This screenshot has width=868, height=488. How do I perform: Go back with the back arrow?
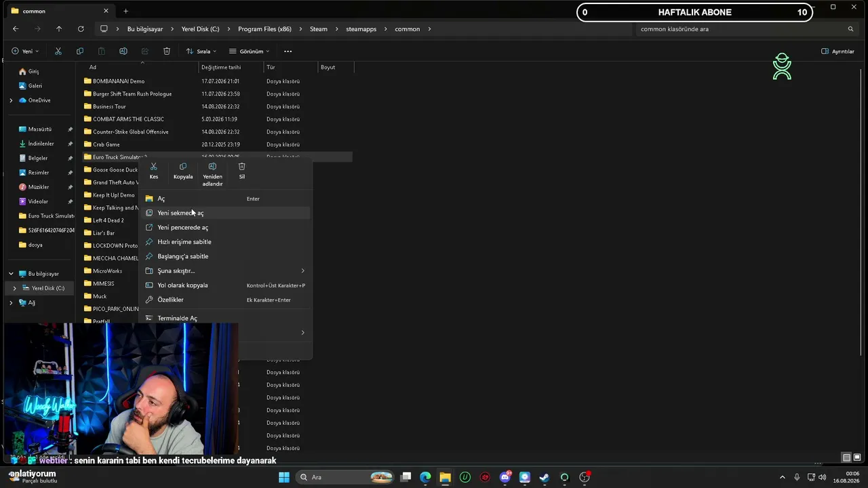tap(16, 29)
